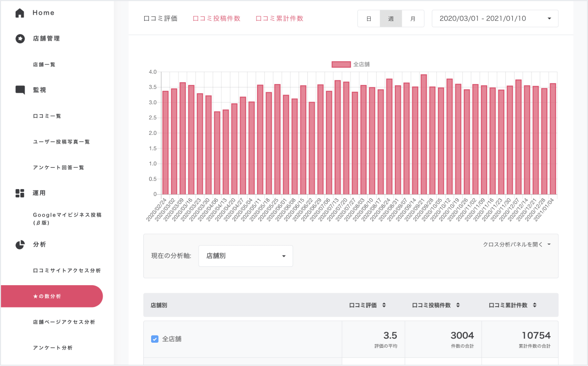The image size is (588, 366).
Task: Open Googleマイビジネス投稿 (β版) page
Action: [x=67, y=219]
